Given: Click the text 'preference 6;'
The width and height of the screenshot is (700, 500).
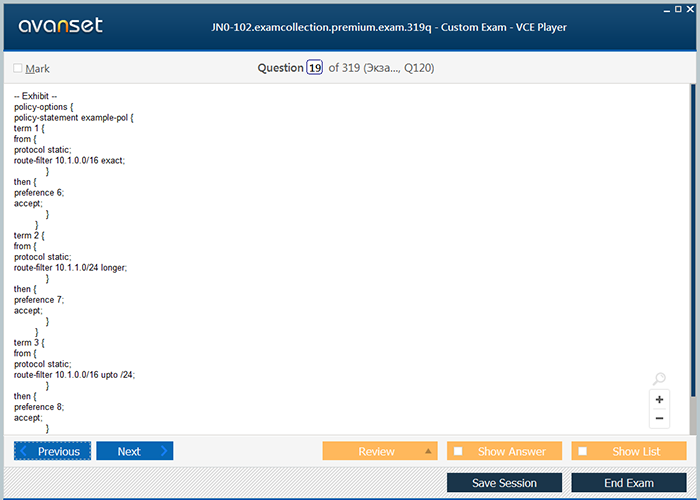Looking at the screenshot, I should point(39,192).
